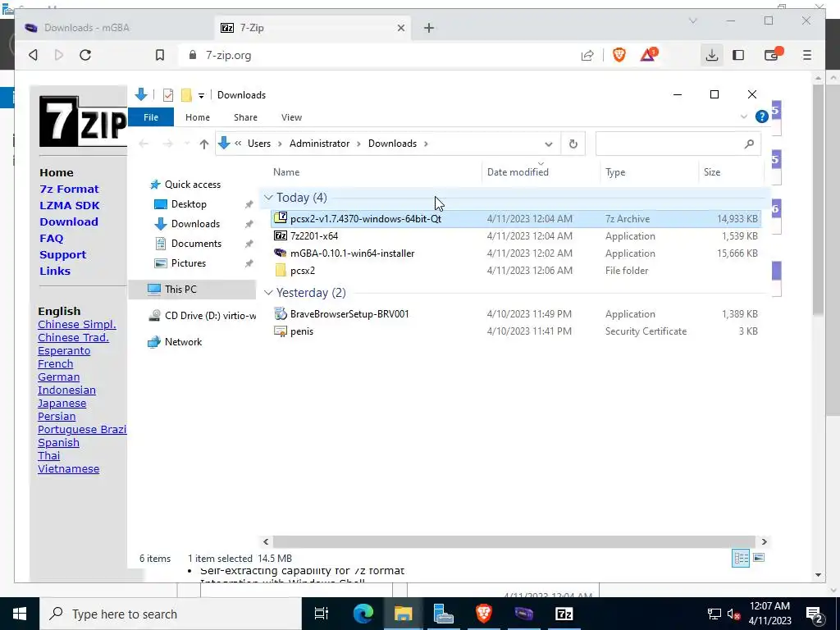Viewport: 840px width, 630px height.
Task: Open the LZMA SDK link
Action: tap(70, 206)
